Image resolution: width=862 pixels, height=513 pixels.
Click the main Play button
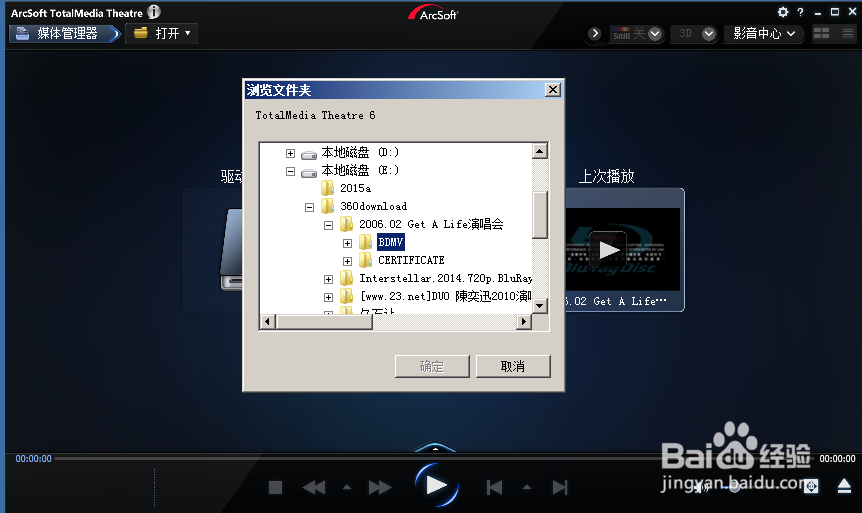436,485
